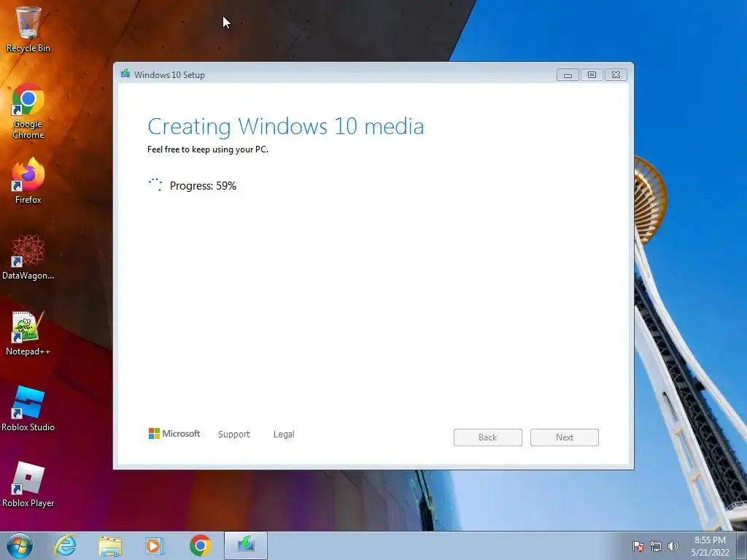Viewport: 747px width, 560px height.
Task: Click the Back button
Action: [x=488, y=437]
